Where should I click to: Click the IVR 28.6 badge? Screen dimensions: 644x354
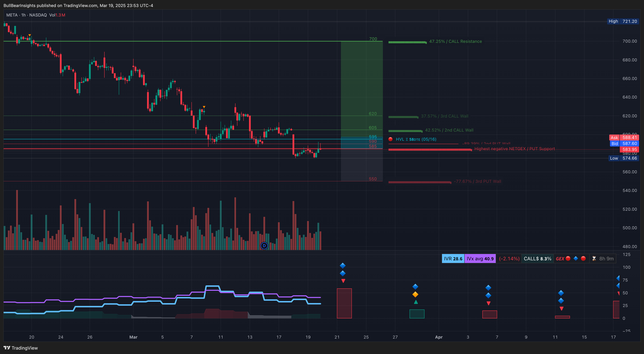pyautogui.click(x=453, y=259)
